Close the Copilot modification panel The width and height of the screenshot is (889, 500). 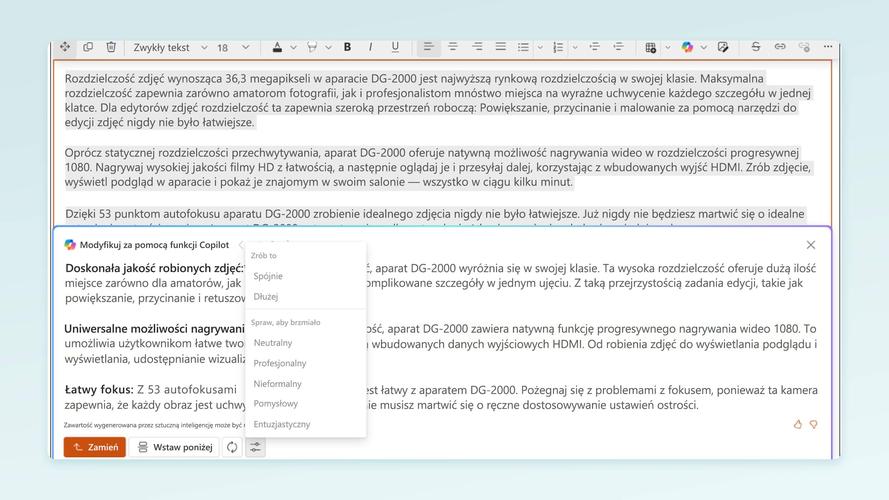pyautogui.click(x=810, y=245)
